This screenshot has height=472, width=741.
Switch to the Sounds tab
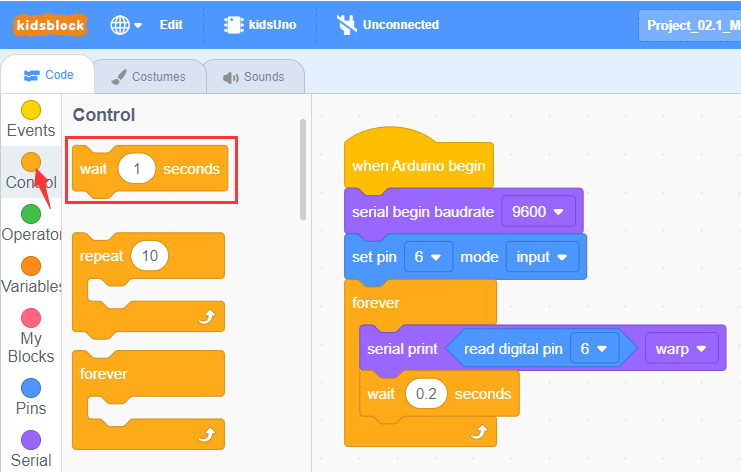pos(254,77)
